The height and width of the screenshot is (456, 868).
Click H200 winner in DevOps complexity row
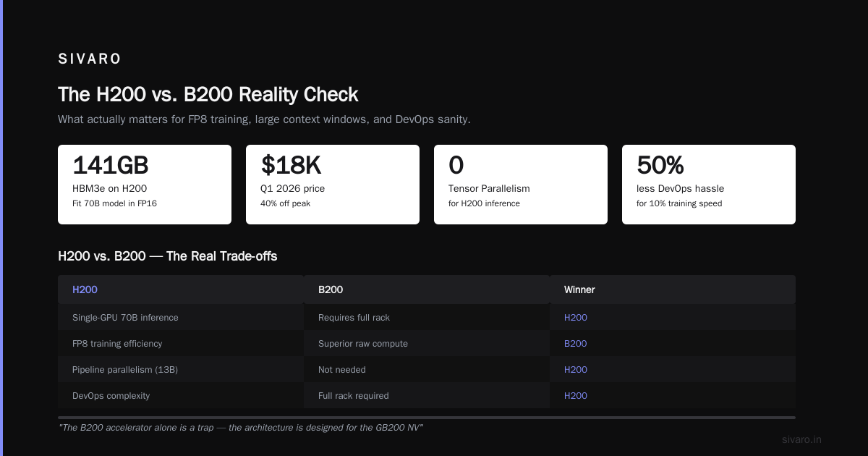[576, 395]
